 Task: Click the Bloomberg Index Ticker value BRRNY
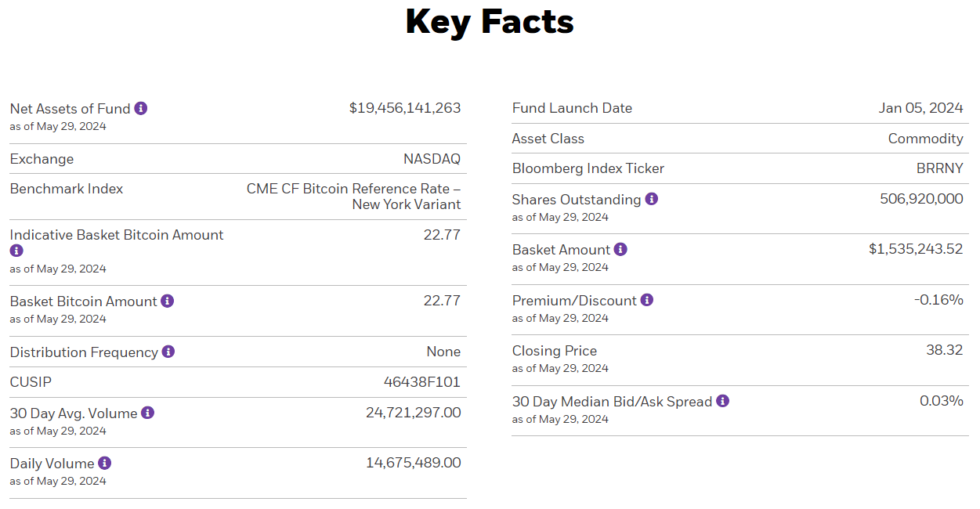pos(939,168)
